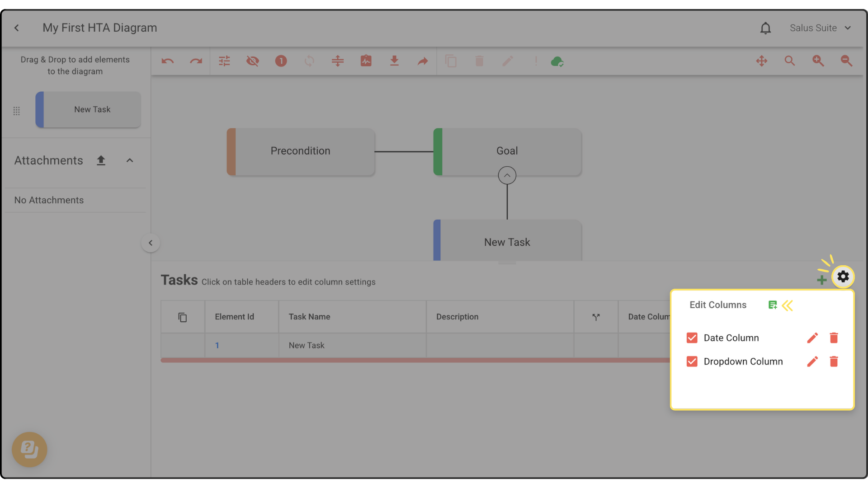Click the redo arrow icon
The image size is (868, 488).
pyautogui.click(x=196, y=61)
